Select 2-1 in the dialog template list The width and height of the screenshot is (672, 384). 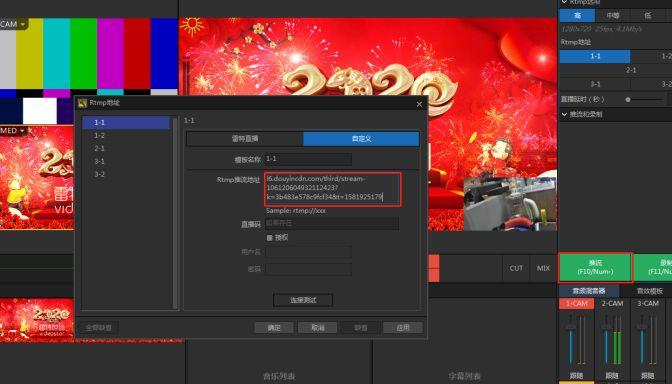tap(126, 148)
